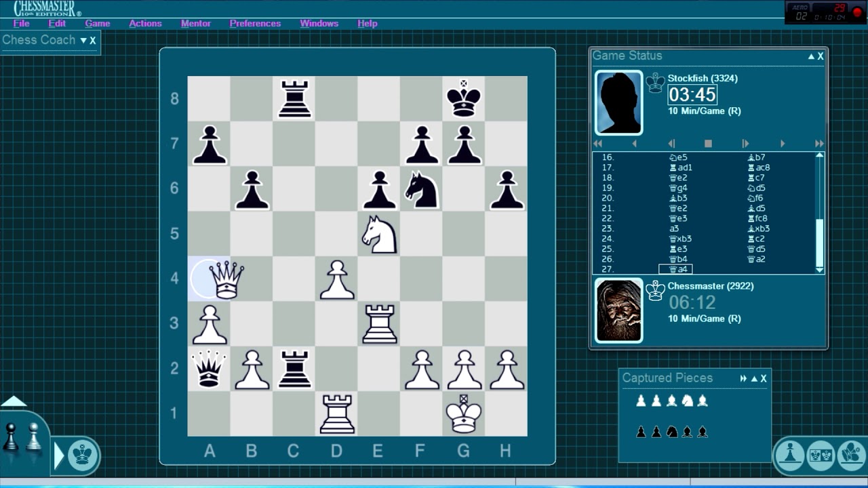Open the Edit menu
868x488 pixels.
tap(57, 23)
